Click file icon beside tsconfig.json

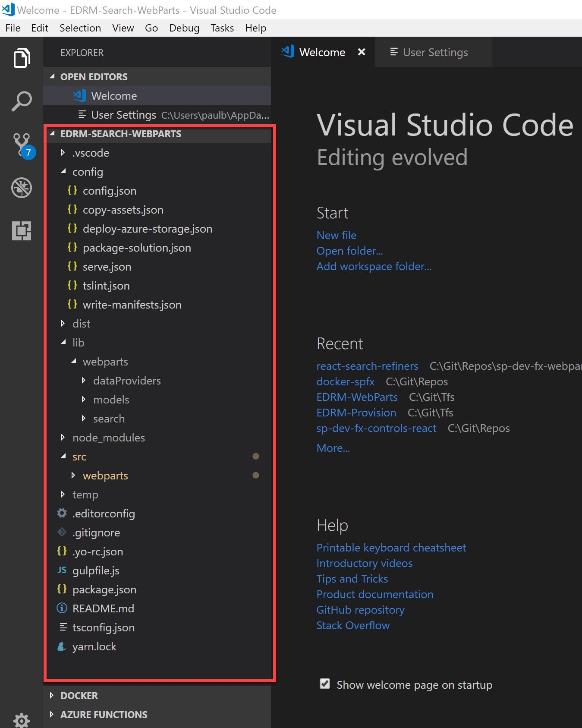(x=63, y=627)
